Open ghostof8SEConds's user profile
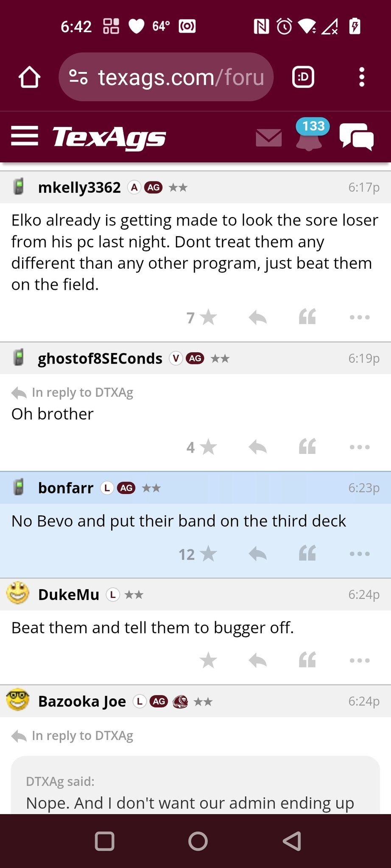 (x=100, y=359)
